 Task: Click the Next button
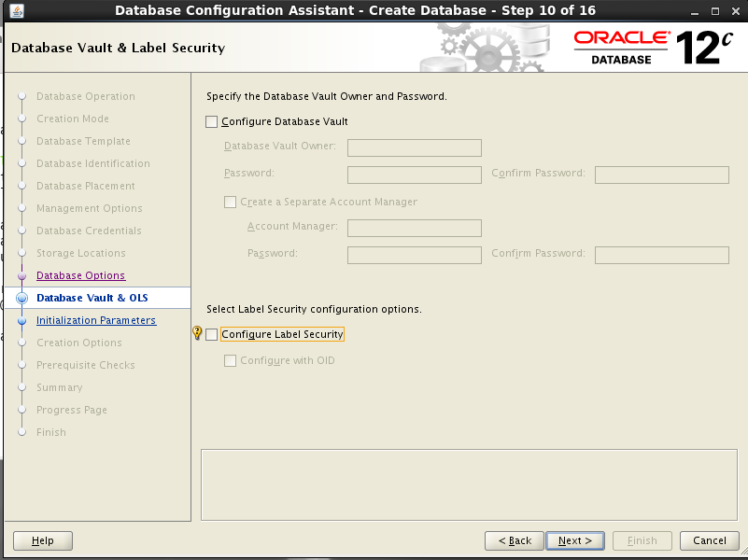(575, 540)
